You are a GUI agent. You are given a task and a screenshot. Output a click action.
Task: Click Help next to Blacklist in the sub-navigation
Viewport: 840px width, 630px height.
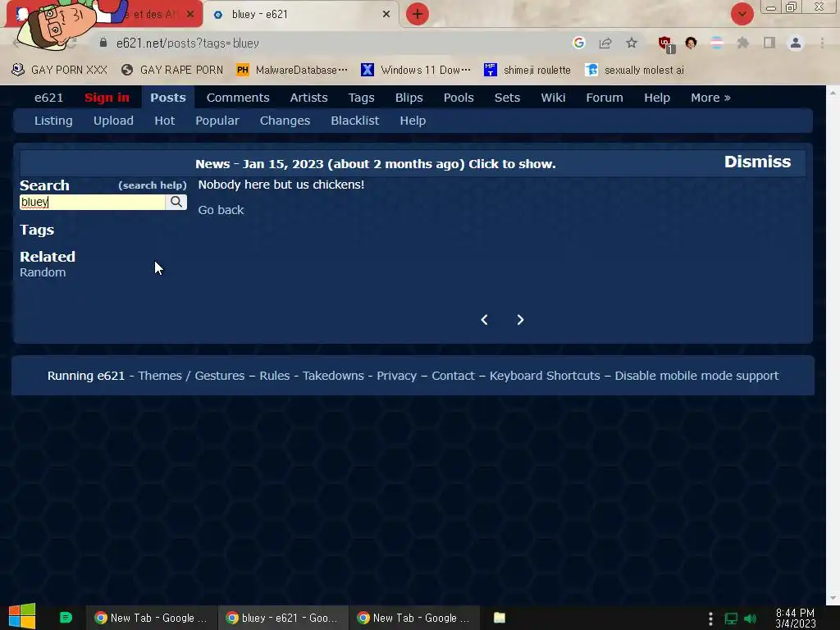[x=413, y=121]
